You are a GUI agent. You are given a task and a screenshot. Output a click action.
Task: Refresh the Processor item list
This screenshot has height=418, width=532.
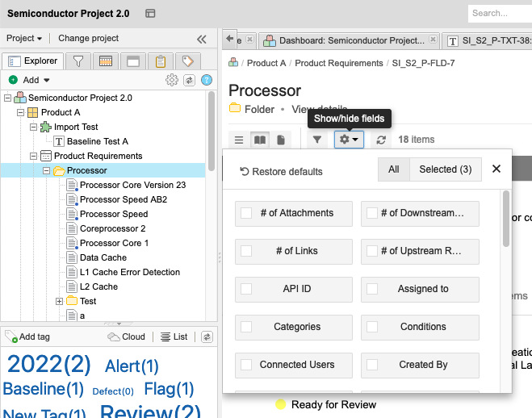381,140
